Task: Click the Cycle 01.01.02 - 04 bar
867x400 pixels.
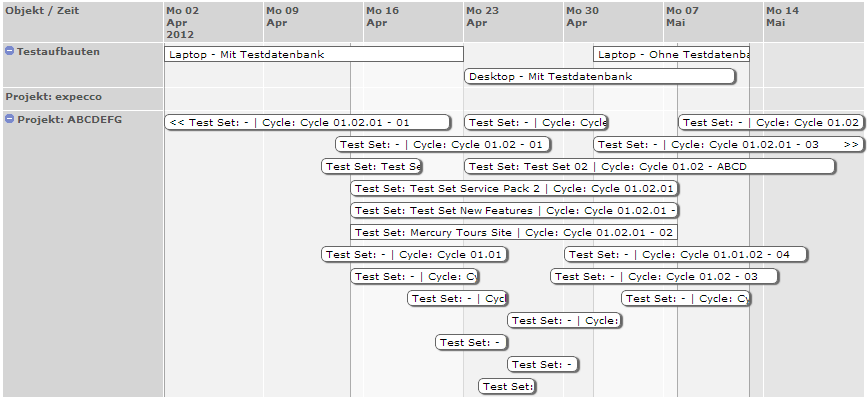Action: pyautogui.click(x=686, y=254)
